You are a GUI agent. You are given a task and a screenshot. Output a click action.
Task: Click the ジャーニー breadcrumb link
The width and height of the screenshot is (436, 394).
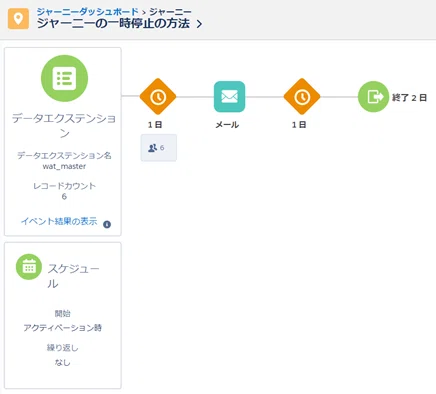coord(170,12)
